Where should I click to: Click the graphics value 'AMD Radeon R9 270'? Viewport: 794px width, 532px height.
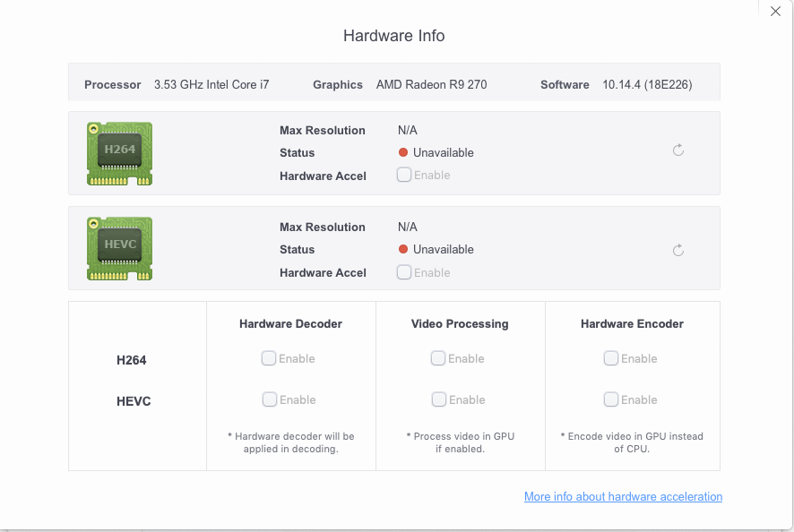click(431, 84)
